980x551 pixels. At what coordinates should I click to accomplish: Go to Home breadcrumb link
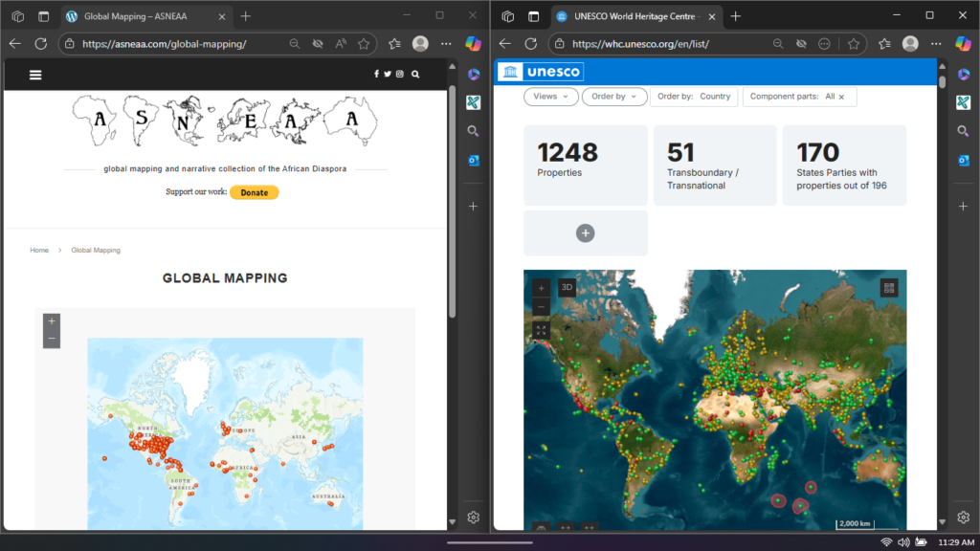[x=39, y=251]
